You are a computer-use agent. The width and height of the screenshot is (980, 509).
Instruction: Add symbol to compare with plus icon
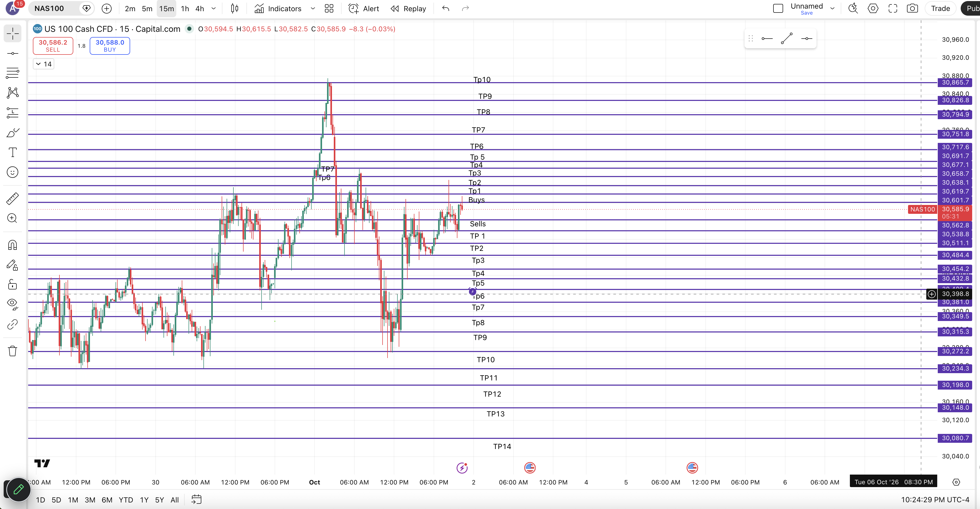(x=107, y=8)
